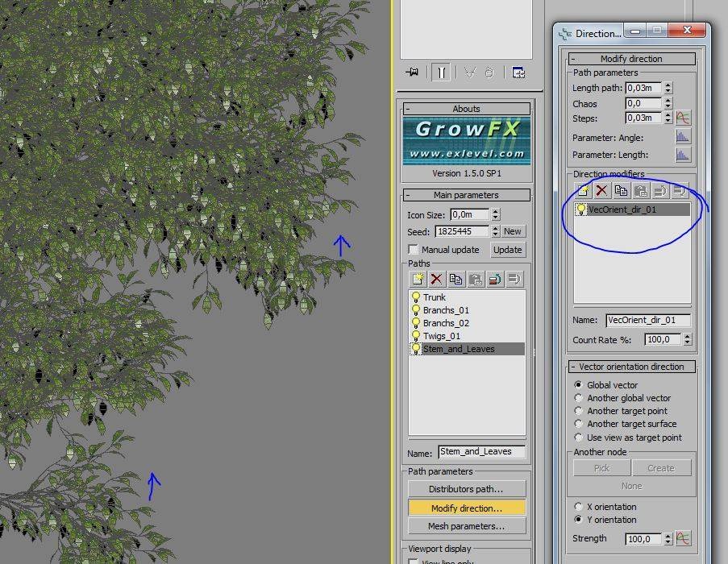Paste path using Paths toolbar paste icon
728x564 pixels.
point(476,279)
